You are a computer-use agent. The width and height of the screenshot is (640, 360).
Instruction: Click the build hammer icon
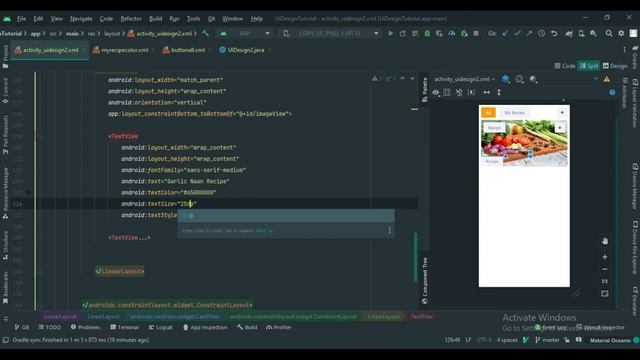(206, 33)
